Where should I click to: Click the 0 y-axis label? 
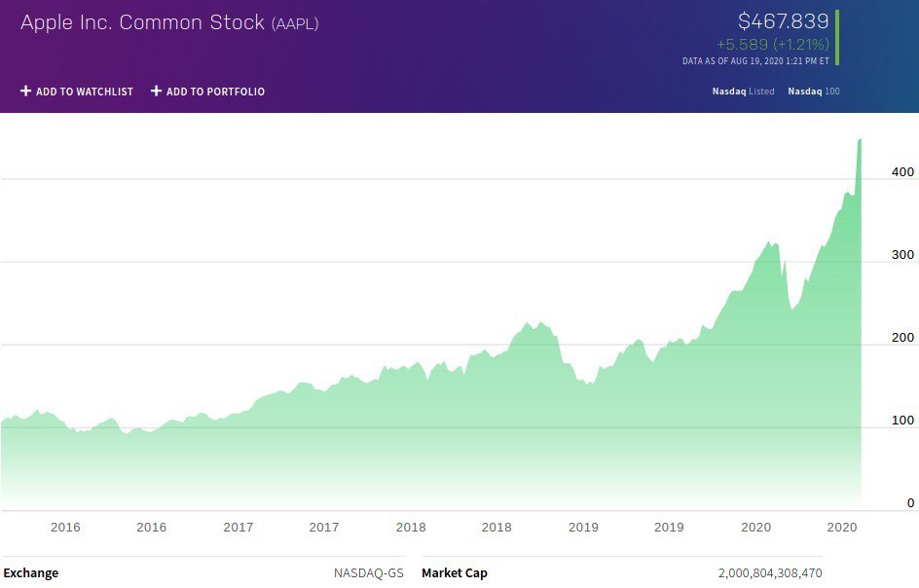coord(910,502)
